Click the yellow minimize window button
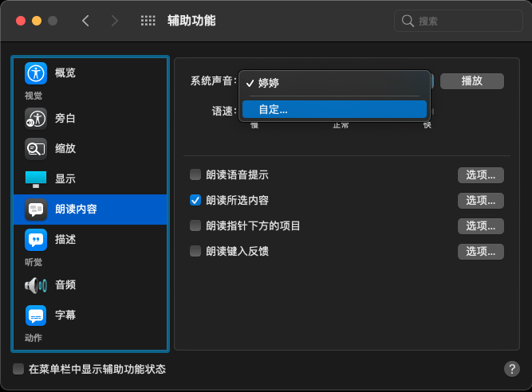This screenshot has width=532, height=392. coord(37,21)
